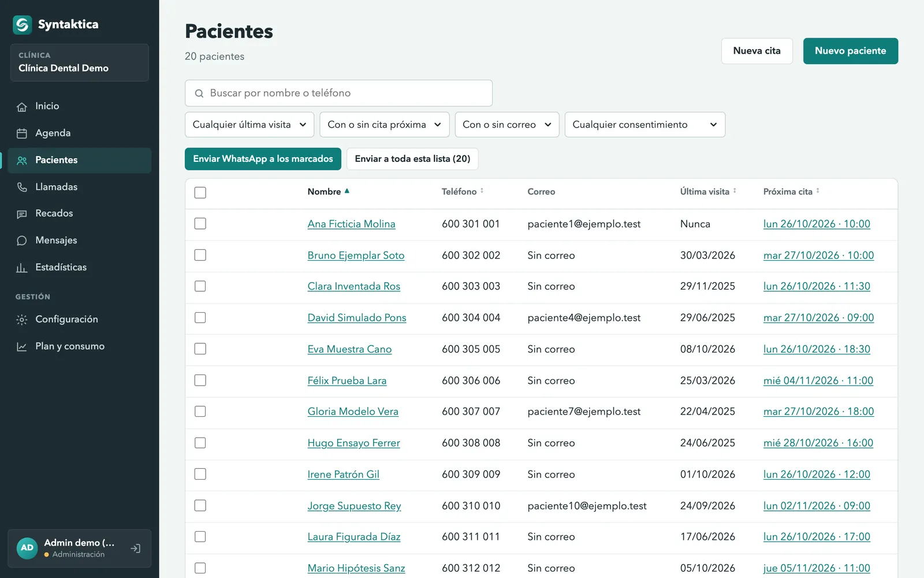Click the Buscar por nombre o teléfono field

(338, 93)
